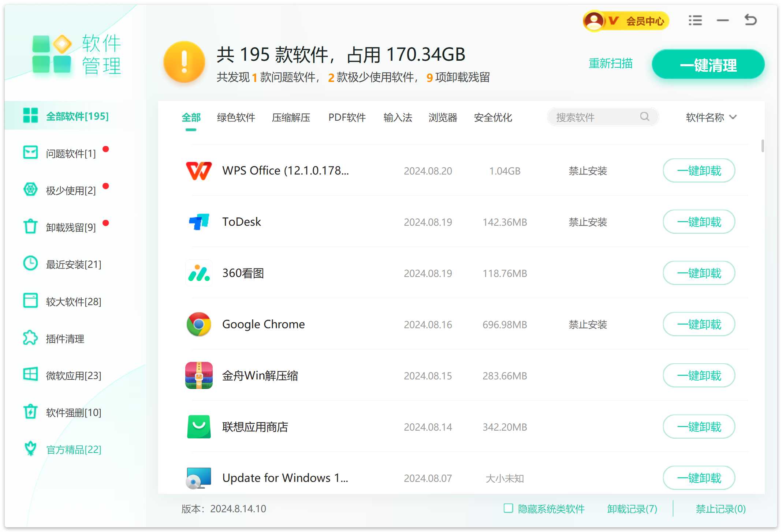The image size is (782, 532).
Task: Switch to the 输入法 tab
Action: tap(398, 117)
